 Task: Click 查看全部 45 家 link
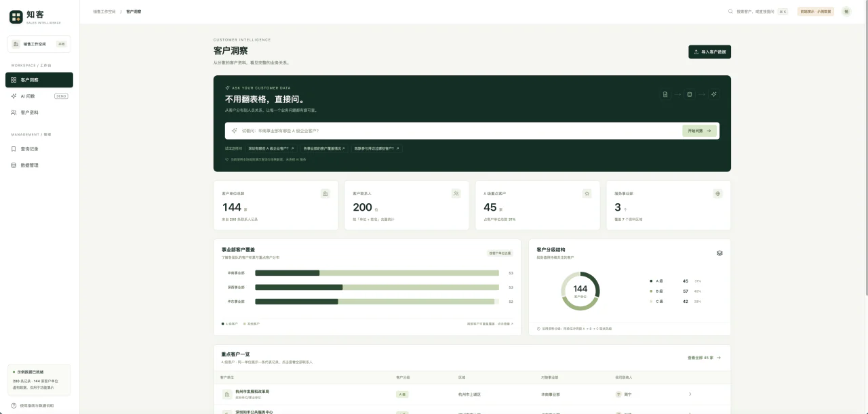[x=704, y=357]
